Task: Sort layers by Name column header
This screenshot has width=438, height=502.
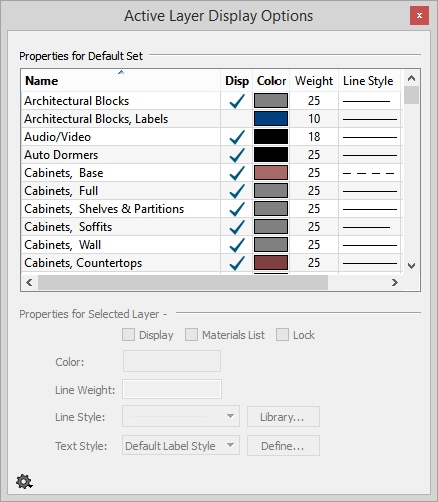Action: click(121, 81)
